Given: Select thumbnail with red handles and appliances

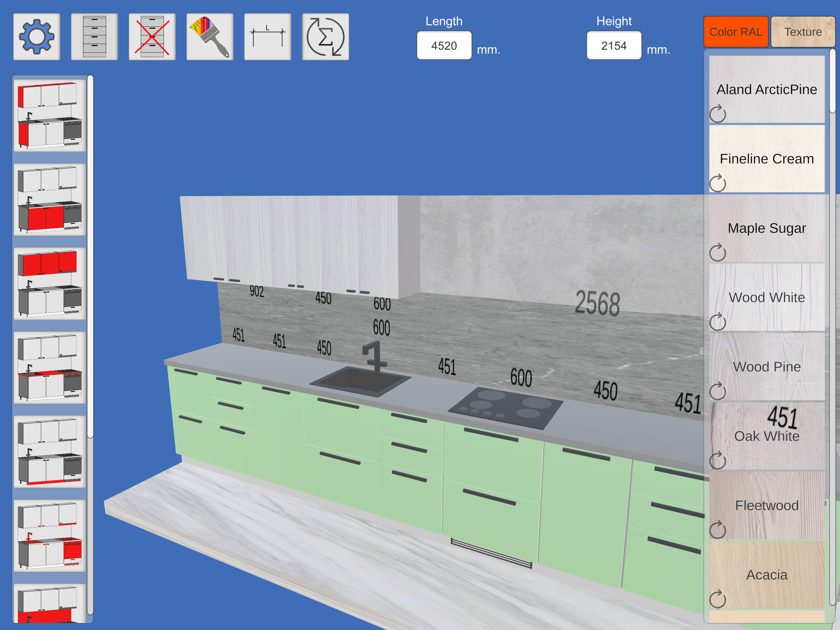Looking at the screenshot, I should [50, 535].
